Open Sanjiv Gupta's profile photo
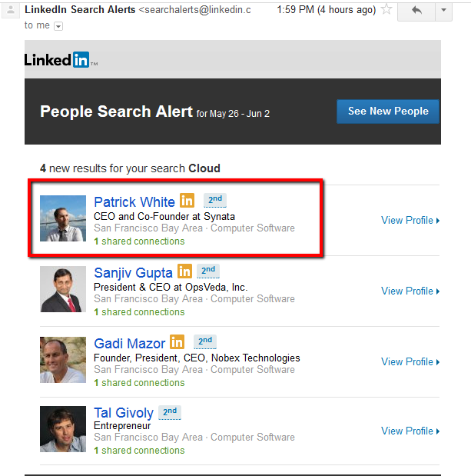This screenshot has width=471, height=476. [x=63, y=289]
